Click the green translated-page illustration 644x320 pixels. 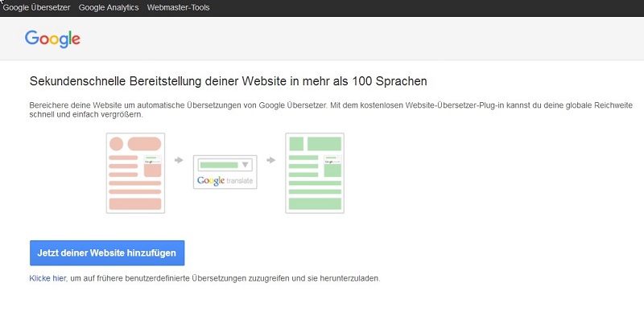pyautogui.click(x=315, y=173)
